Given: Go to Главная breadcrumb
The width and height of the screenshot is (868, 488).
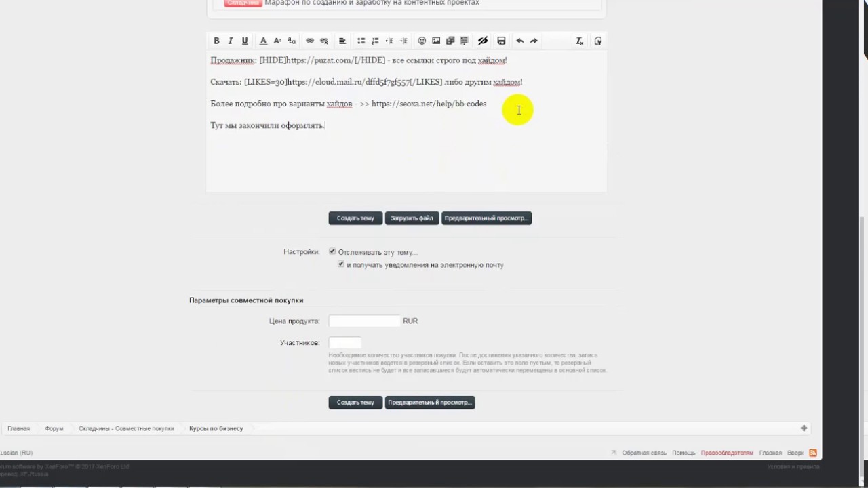Looking at the screenshot, I should click(18, 428).
